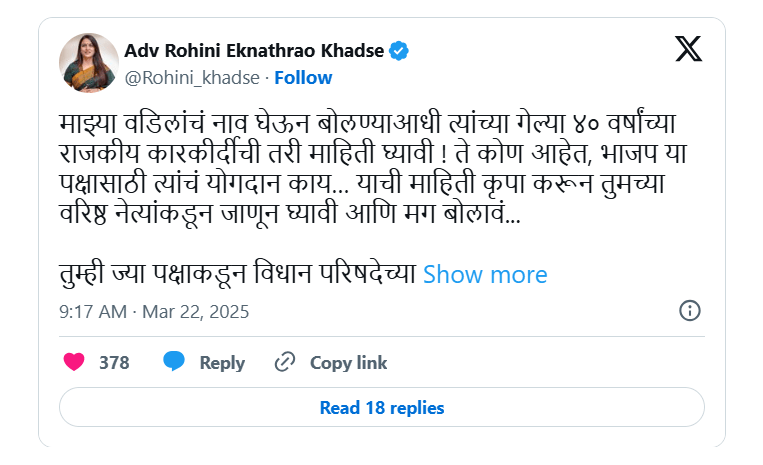Click the chain link copy icon
763x465 pixels.
[x=285, y=362]
